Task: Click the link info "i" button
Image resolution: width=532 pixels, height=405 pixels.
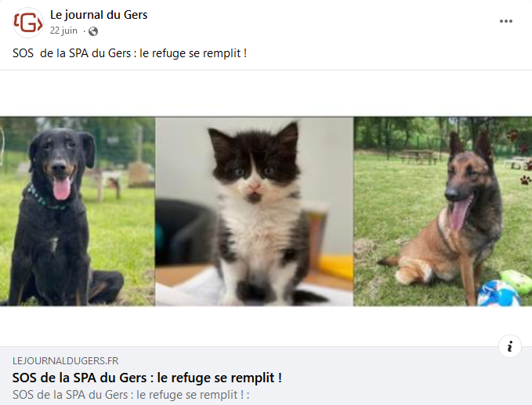Action: point(509,347)
